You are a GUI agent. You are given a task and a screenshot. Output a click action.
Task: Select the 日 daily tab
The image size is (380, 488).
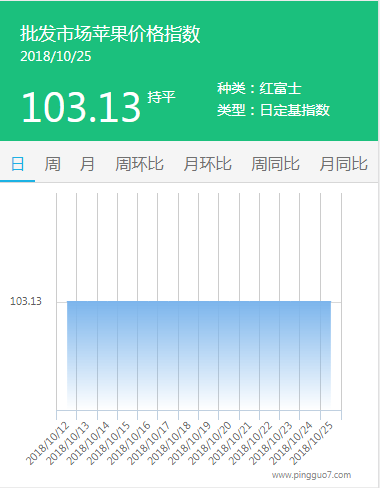pos(17,164)
